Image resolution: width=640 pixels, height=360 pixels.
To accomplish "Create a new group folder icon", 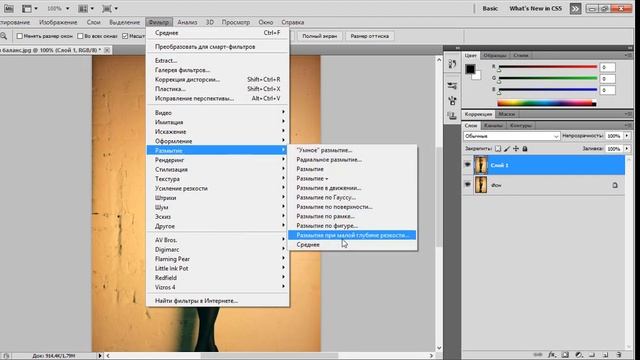I will [592, 355].
